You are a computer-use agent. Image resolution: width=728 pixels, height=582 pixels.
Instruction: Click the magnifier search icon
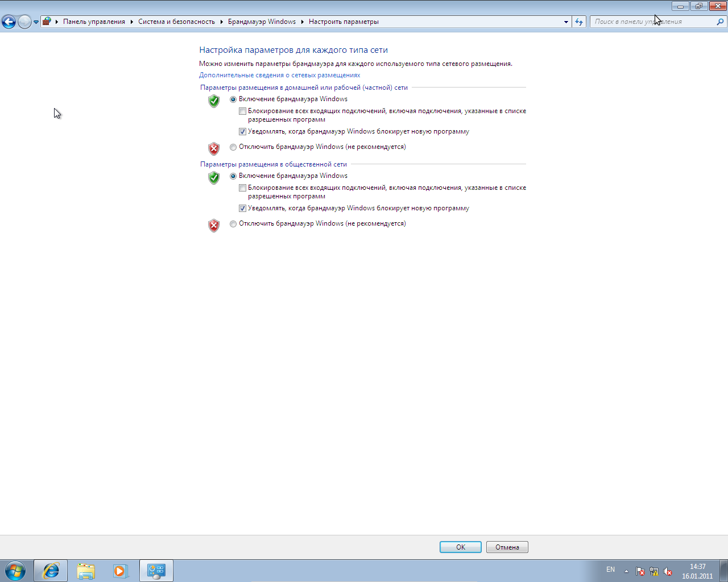tap(721, 22)
